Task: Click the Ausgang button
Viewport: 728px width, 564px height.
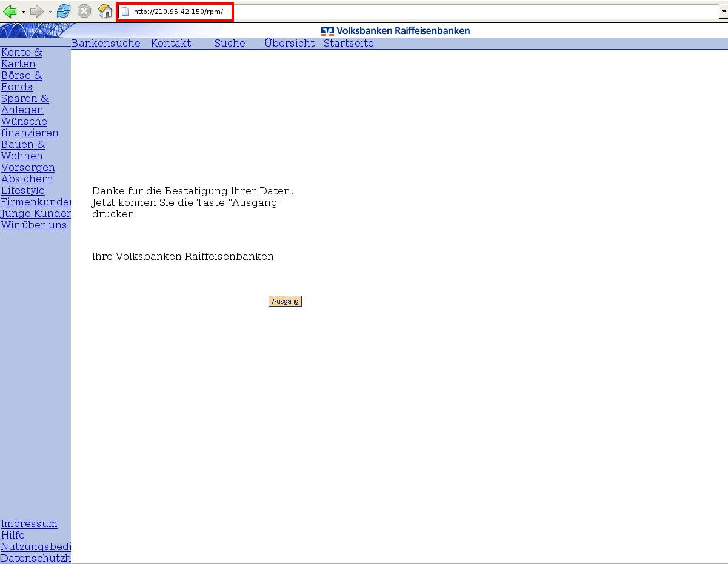Action: [285, 301]
